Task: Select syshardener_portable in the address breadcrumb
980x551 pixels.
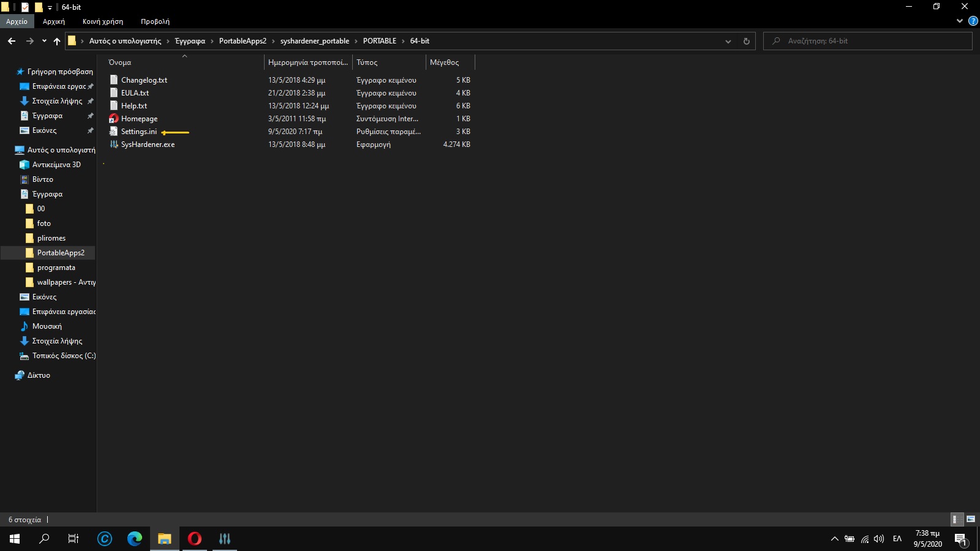Action: tap(315, 41)
